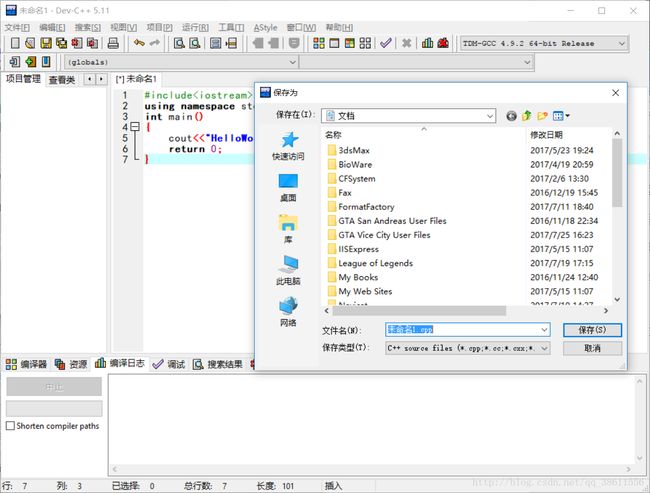Select Desktop (桌面) in dialog sidebar
Image resolution: width=650 pixels, height=493 pixels.
point(289,188)
